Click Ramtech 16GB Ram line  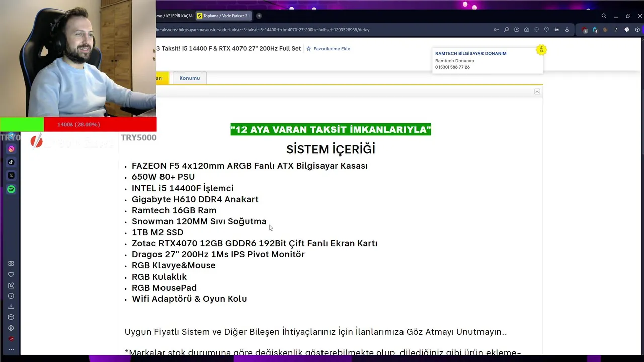click(x=174, y=210)
